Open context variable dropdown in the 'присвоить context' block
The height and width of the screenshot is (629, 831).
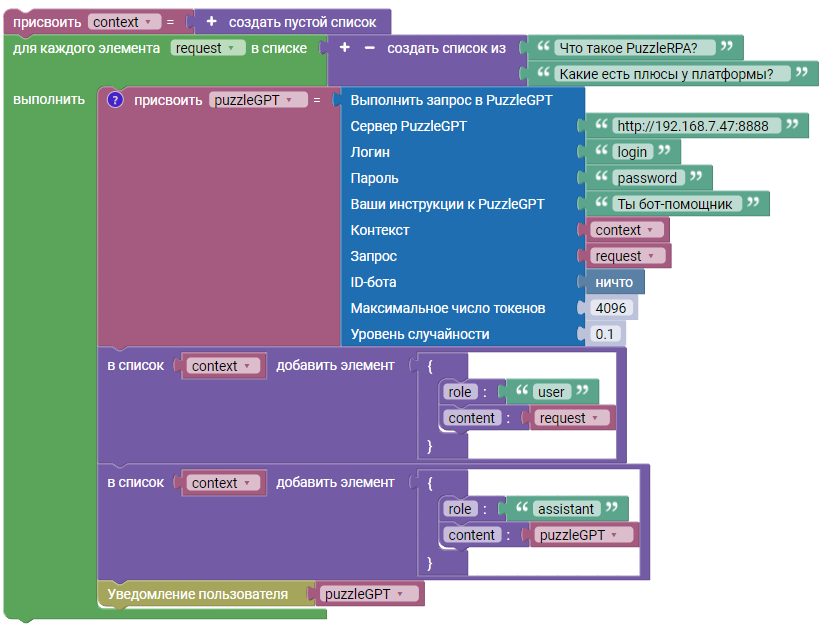(124, 22)
